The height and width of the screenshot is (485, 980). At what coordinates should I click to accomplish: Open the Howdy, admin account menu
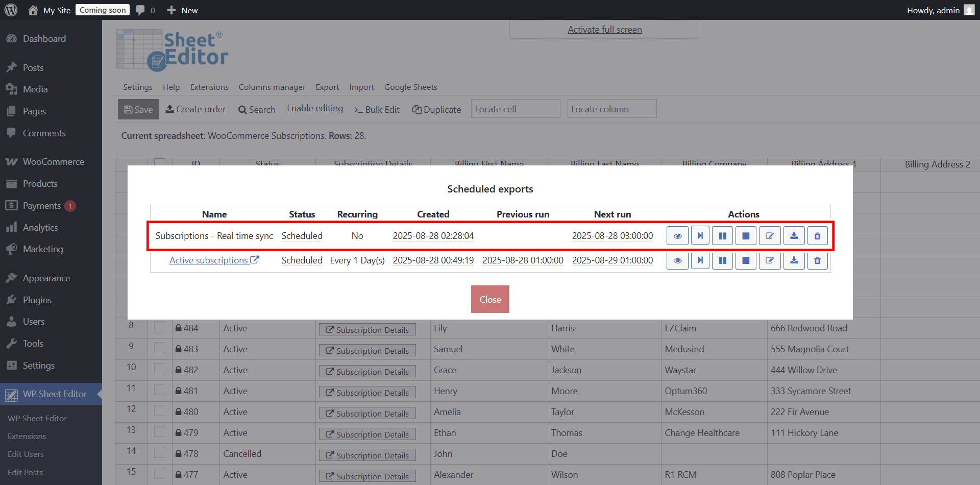941,10
